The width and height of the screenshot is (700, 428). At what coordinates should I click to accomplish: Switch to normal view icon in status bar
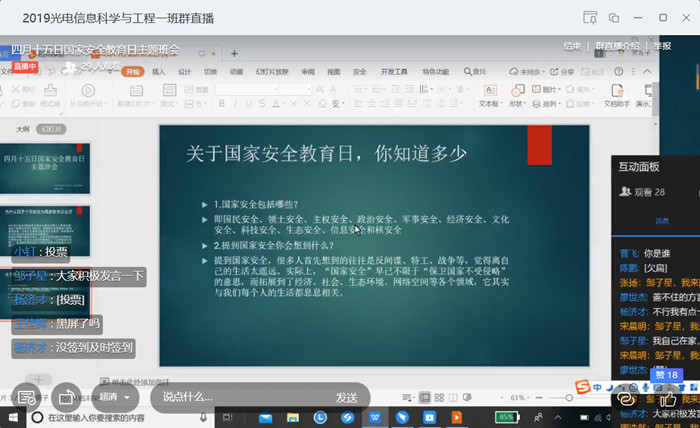pos(425,397)
